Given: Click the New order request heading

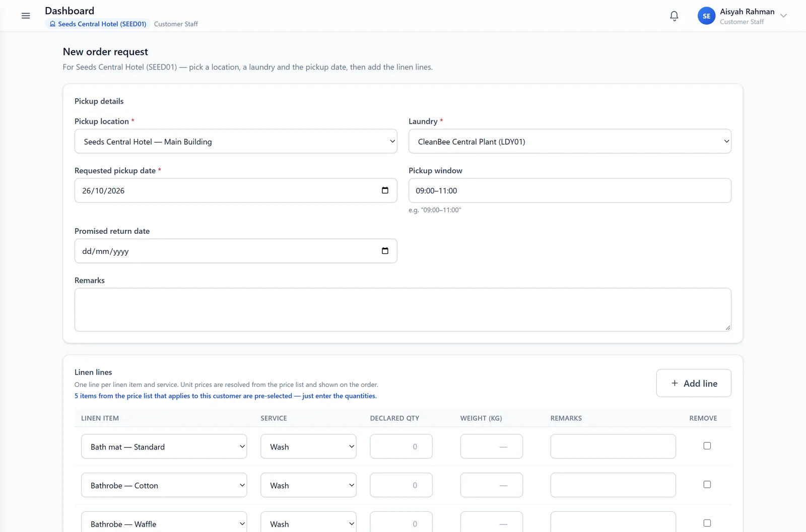Looking at the screenshot, I should (105, 52).
